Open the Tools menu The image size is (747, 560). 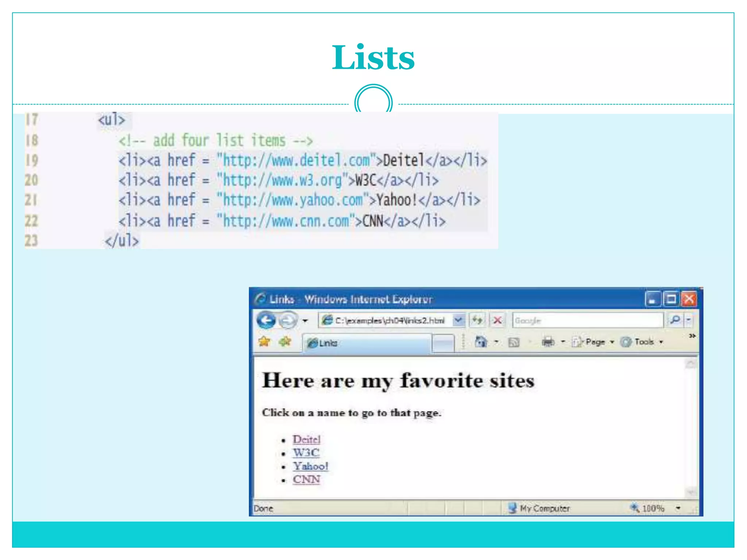click(642, 342)
